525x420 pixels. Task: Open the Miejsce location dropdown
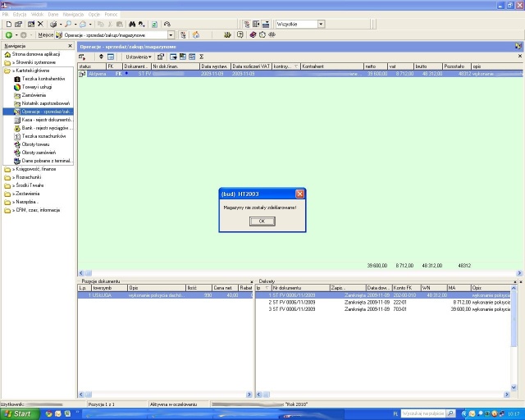point(171,34)
